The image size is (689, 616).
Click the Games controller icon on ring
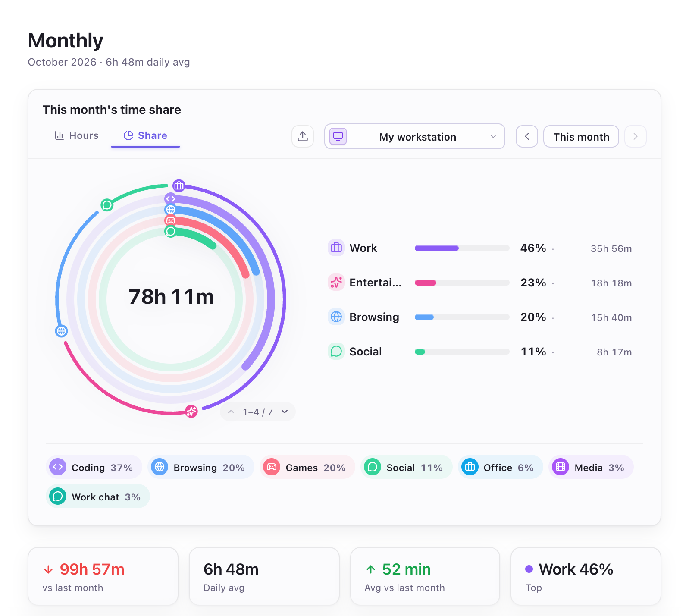tap(171, 220)
